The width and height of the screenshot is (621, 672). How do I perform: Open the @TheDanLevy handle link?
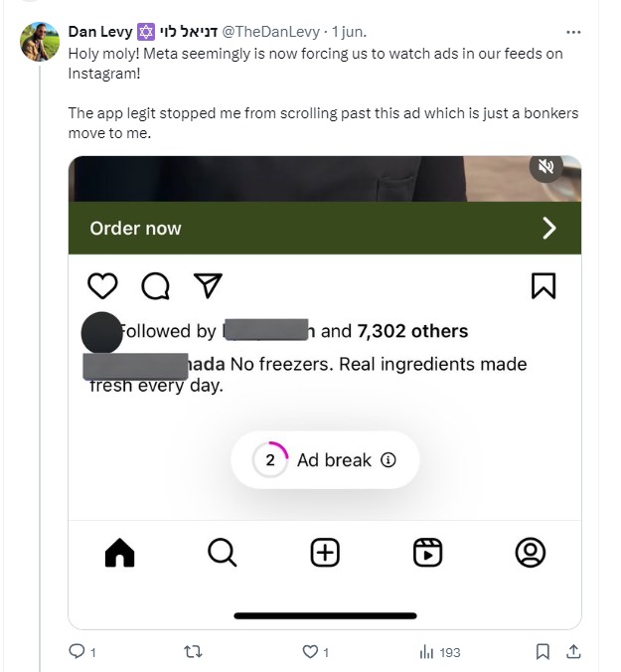click(x=270, y=32)
